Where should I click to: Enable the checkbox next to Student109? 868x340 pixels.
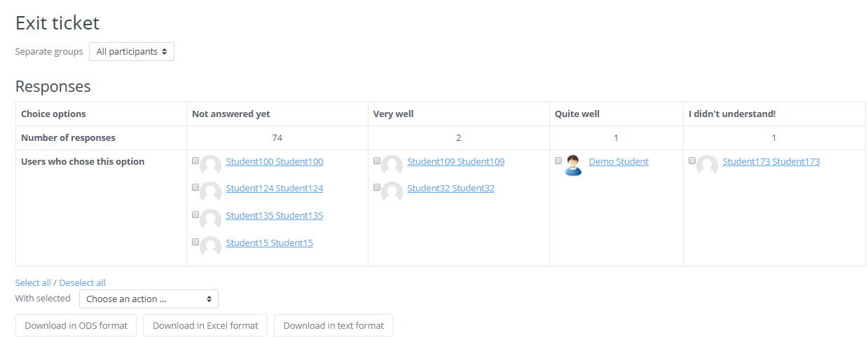(x=377, y=161)
